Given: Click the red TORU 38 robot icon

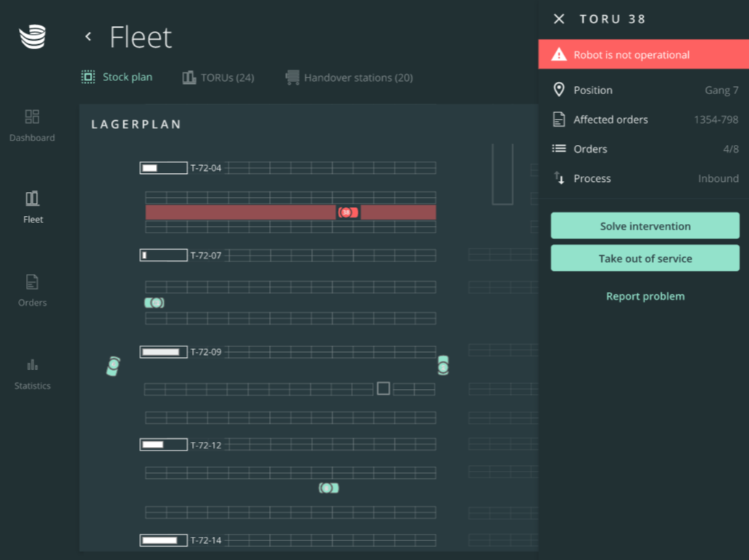Looking at the screenshot, I should [x=347, y=212].
